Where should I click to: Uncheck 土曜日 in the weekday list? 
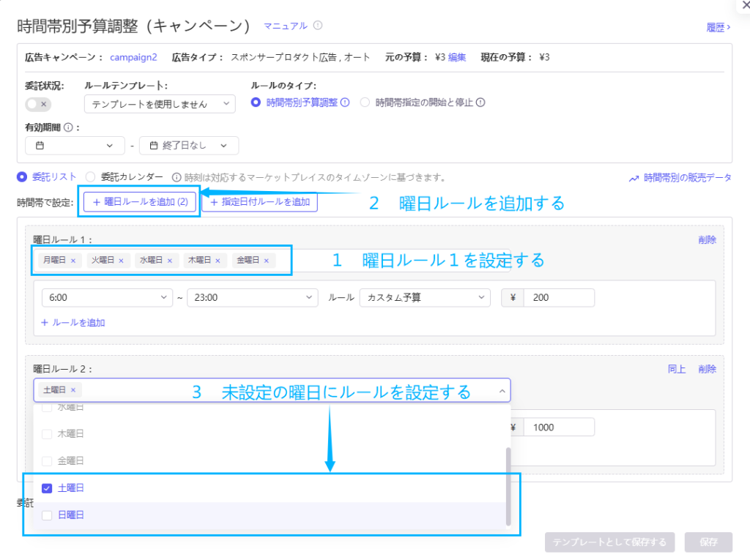pos(47,488)
